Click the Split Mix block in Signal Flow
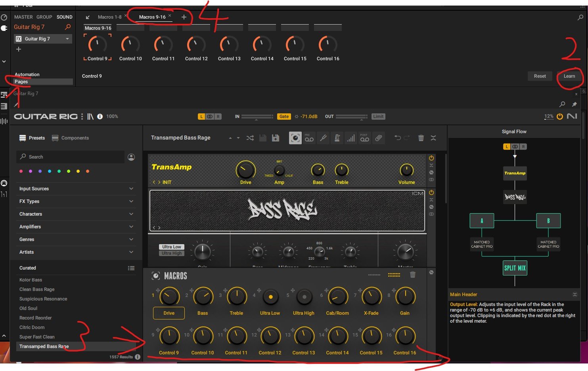Viewport: 588px width, 371px height. tap(515, 268)
